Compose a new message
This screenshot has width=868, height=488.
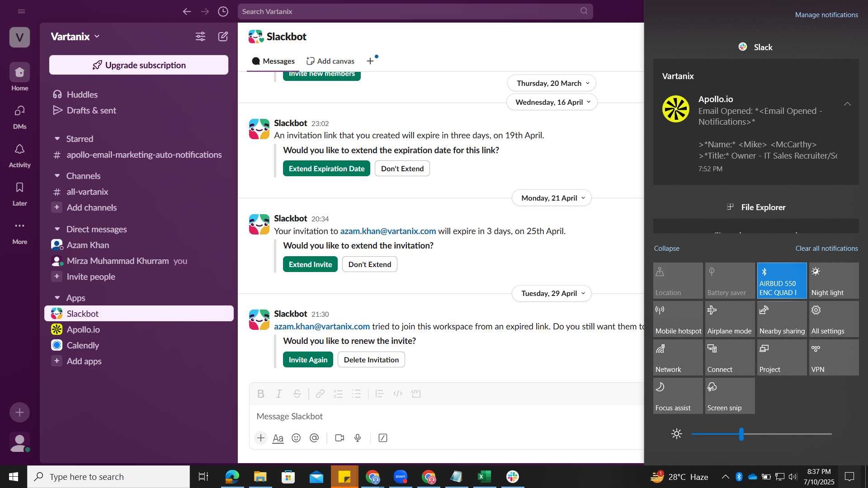click(x=223, y=37)
